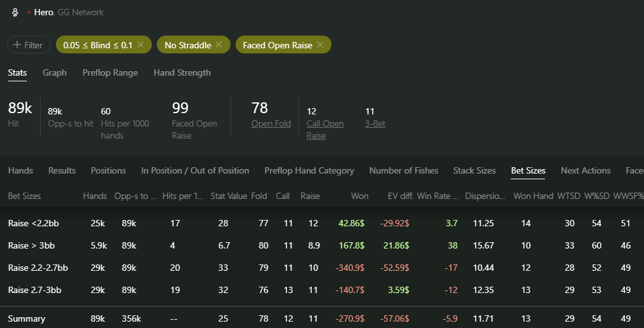Open the Call Open Raise stat link
Image resolution: width=644 pixels, height=328 pixels.
click(325, 130)
